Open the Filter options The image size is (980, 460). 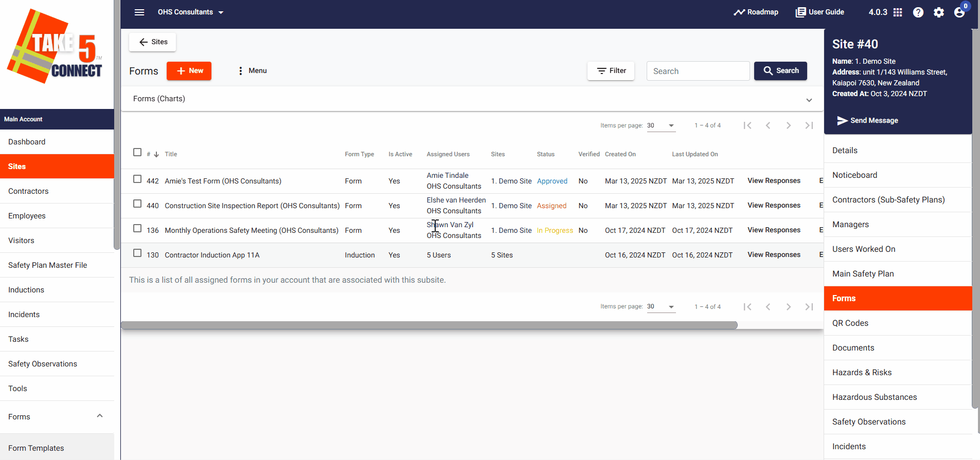[611, 71]
